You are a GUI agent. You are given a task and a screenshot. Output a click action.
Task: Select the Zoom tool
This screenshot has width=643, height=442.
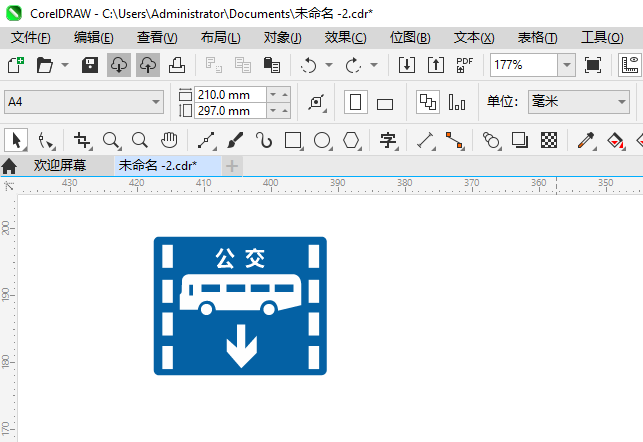(x=112, y=140)
